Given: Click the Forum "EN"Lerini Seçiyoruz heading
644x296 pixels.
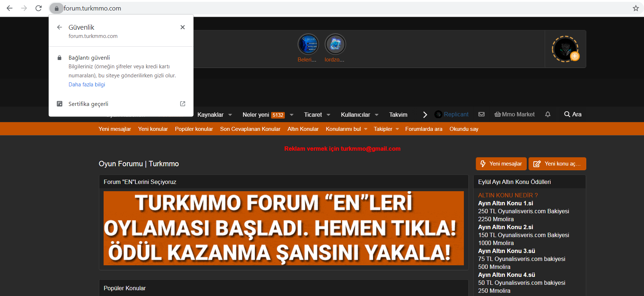Looking at the screenshot, I should pyautogui.click(x=140, y=182).
